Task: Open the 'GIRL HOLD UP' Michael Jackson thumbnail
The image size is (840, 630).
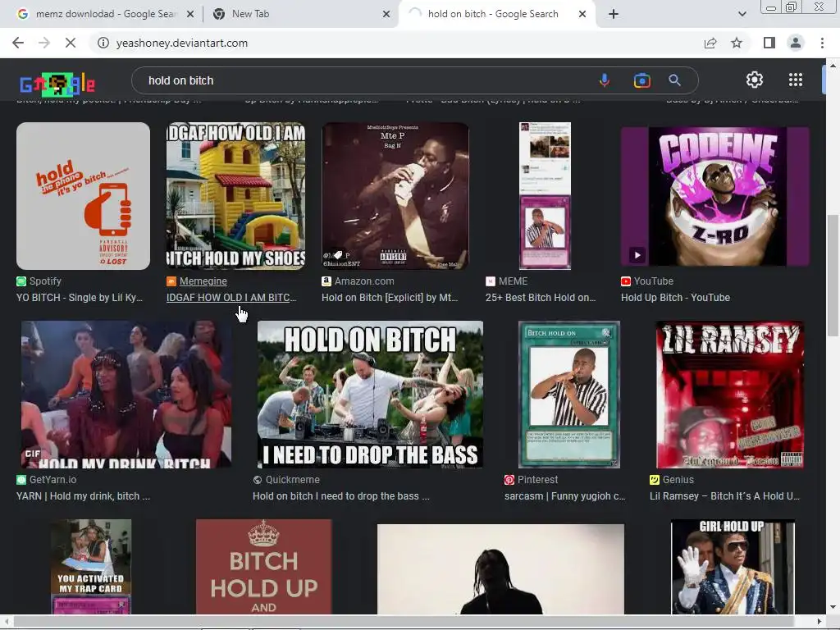Action: click(x=733, y=566)
